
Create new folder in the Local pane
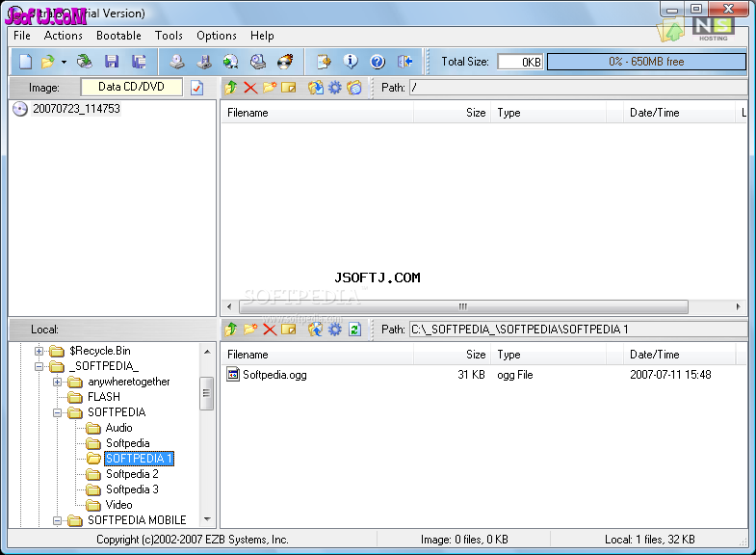(x=250, y=330)
